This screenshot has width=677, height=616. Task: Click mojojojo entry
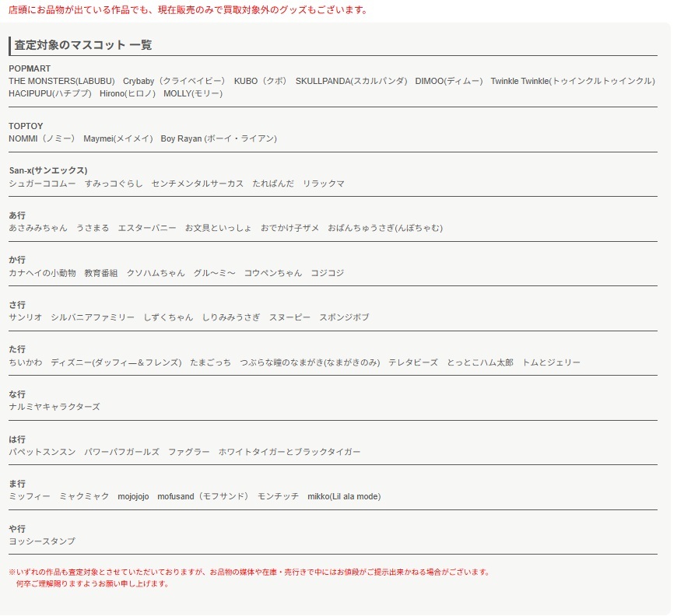133,497
